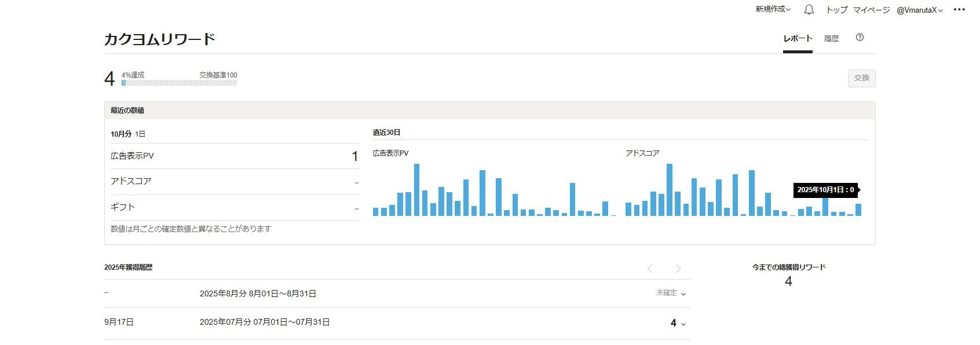The width and height of the screenshot is (980, 345).
Task: Expand the 2025年8月分 未確定 row
Action: tap(683, 294)
